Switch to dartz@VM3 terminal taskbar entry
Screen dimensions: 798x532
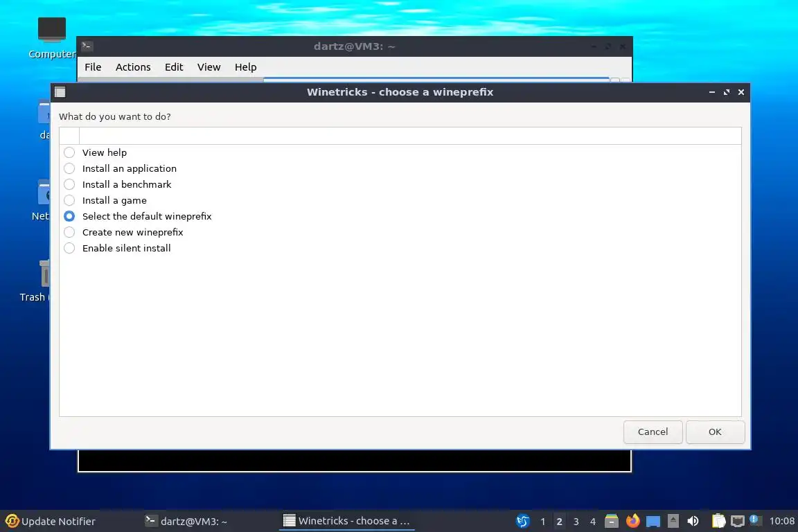(186, 521)
